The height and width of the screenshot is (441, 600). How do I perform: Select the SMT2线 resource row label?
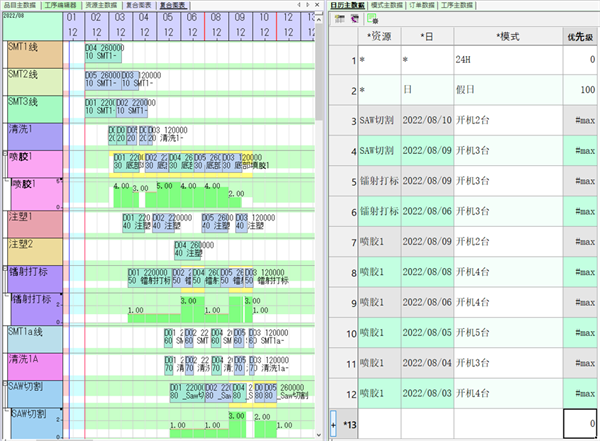(x=35, y=82)
